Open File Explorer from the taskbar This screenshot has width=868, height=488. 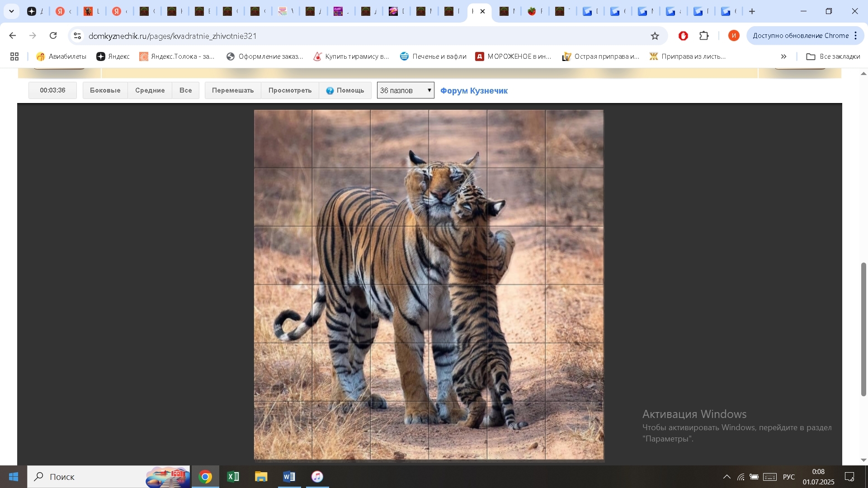pos(261,477)
